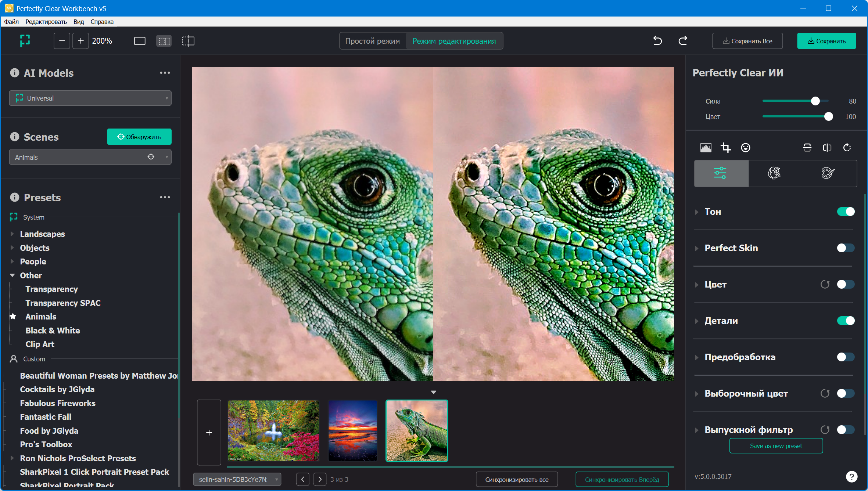Switch to Простой режим tab
This screenshot has width=868, height=491.
(372, 41)
